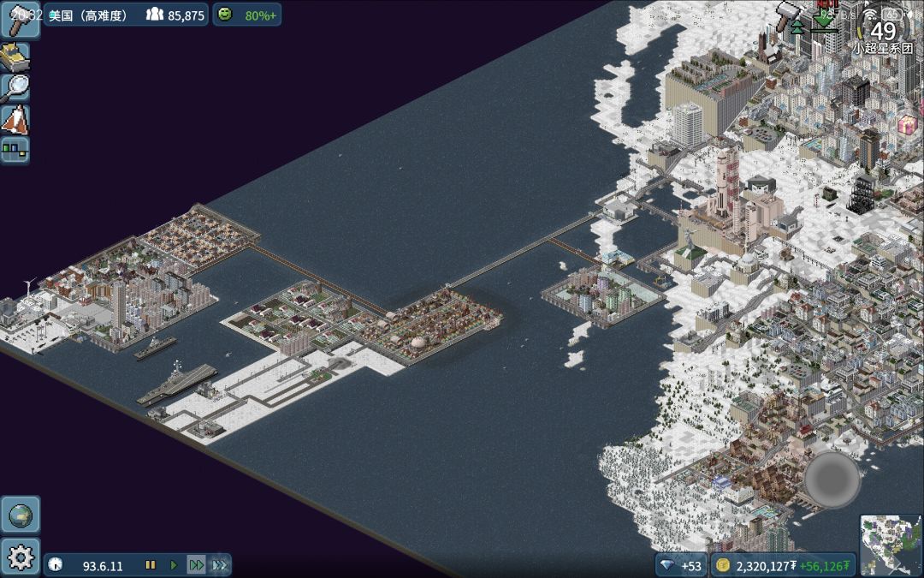This screenshot has width=924, height=578.
Task: Select the yellow bulldozer tool
Action: click(15, 57)
